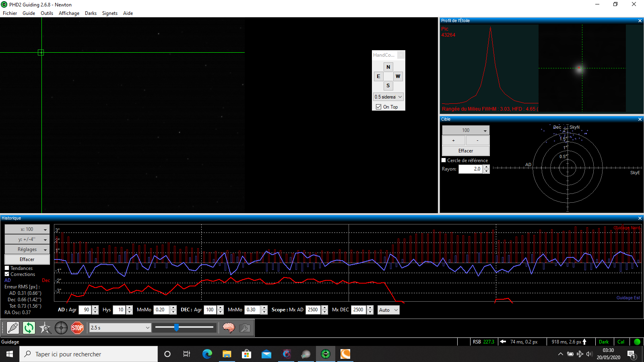Image resolution: width=644 pixels, height=362 pixels.
Task: Open the Outils menu
Action: (x=47, y=13)
